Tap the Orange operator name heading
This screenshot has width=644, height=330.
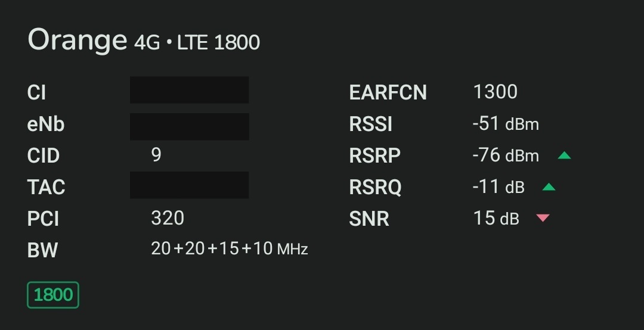coord(78,40)
